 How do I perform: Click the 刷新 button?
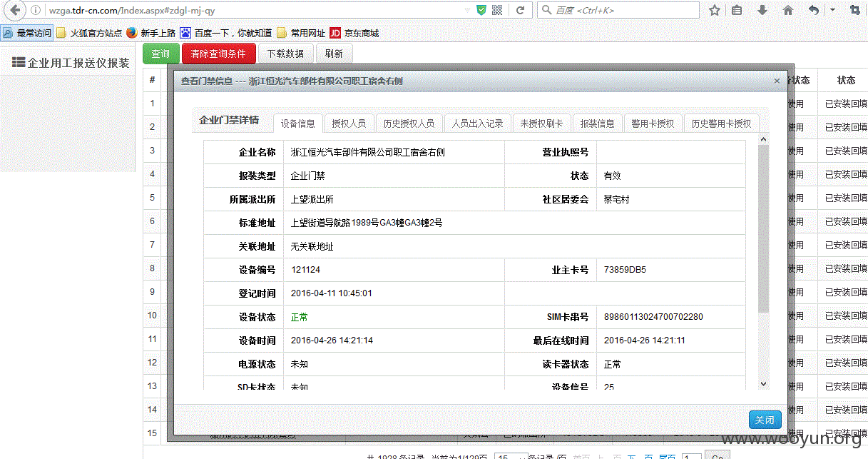(334, 54)
